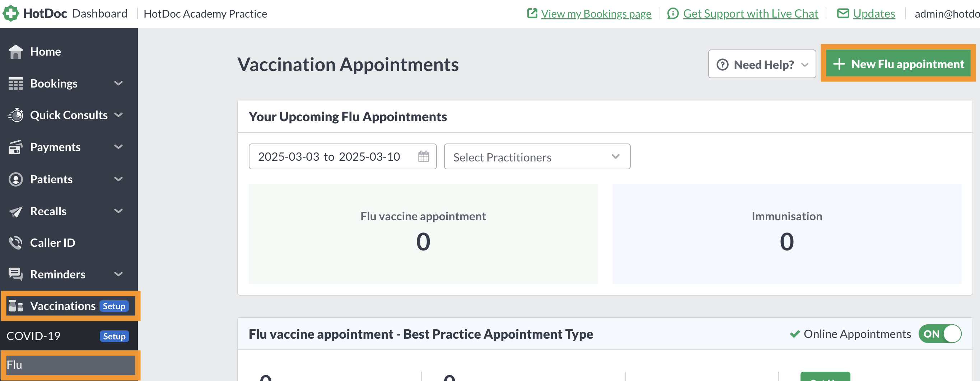Viewport: 980px width, 381px height.
Task: Click the Quick Consults stopwatch icon
Action: click(15, 115)
